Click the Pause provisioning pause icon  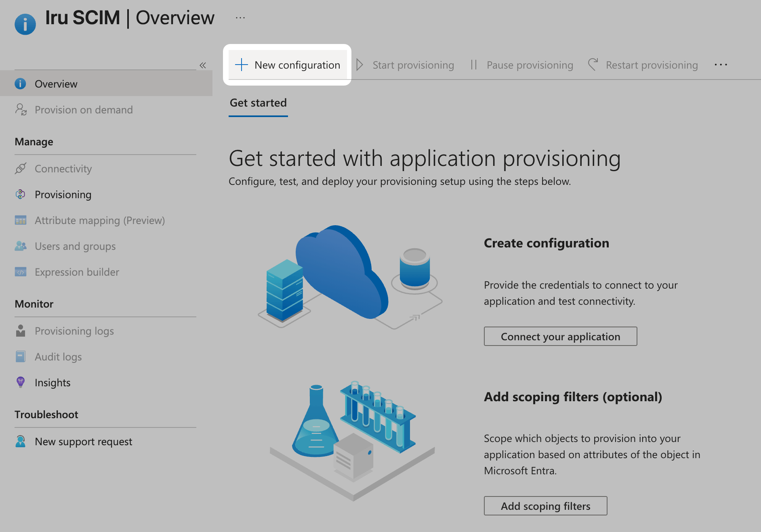click(x=474, y=65)
